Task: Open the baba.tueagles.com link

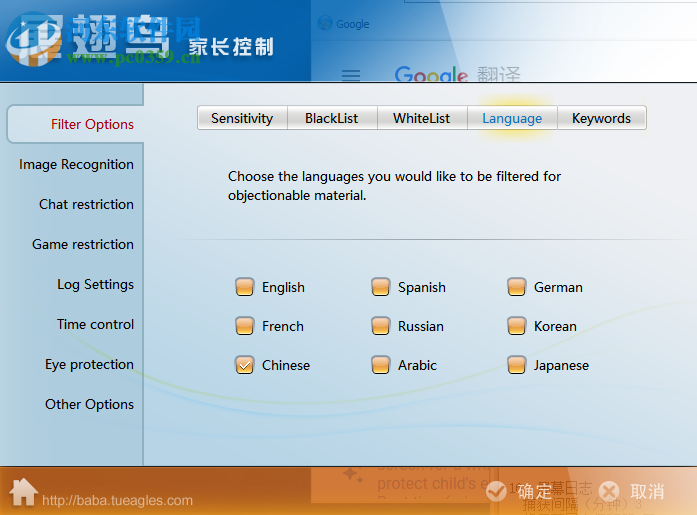Action: point(117,500)
